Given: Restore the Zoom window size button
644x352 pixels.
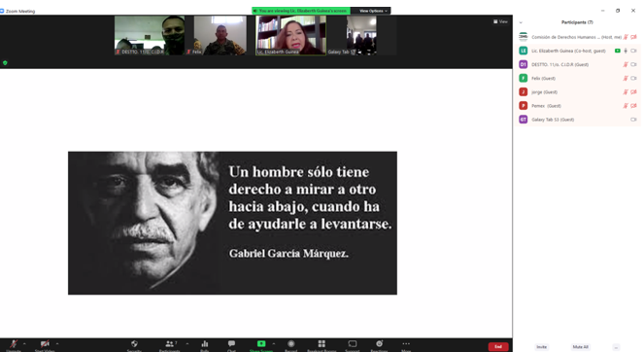Looking at the screenshot, I should (x=618, y=11).
